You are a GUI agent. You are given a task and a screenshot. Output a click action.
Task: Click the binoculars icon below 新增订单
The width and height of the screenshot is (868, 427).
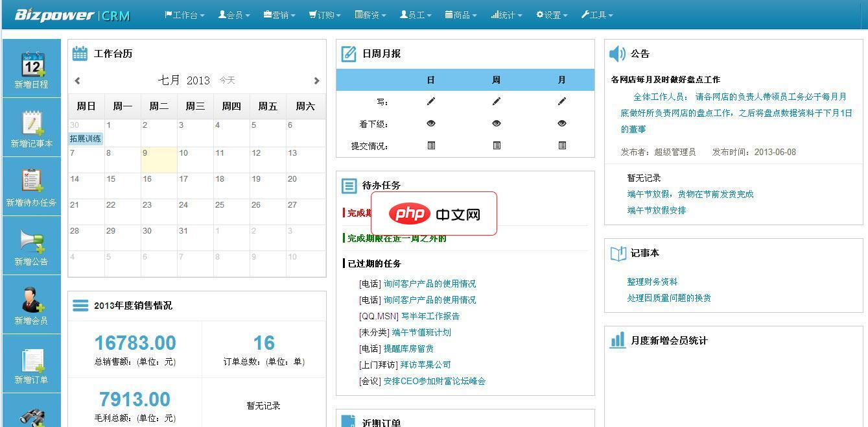(x=32, y=413)
